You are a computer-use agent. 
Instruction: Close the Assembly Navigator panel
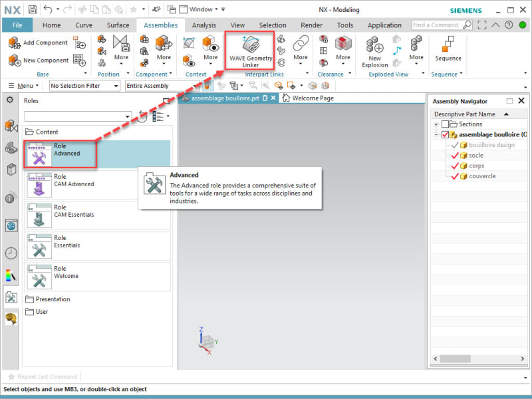(521, 101)
